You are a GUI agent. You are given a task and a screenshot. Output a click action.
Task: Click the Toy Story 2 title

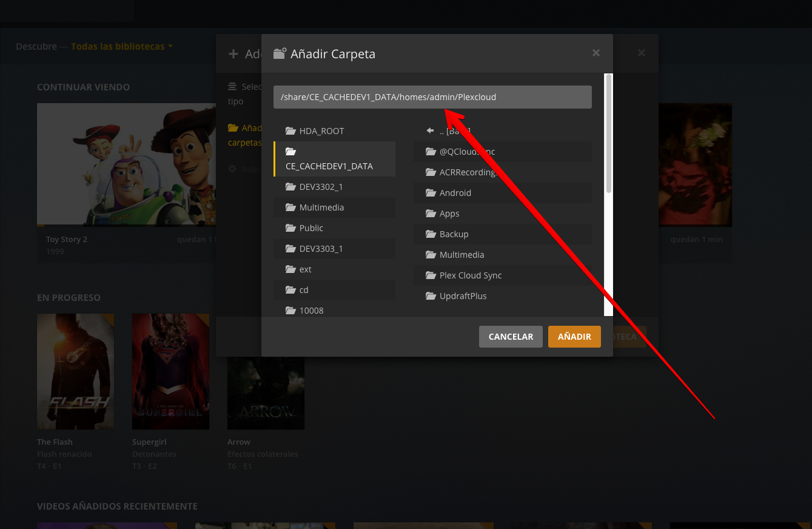pyautogui.click(x=67, y=240)
